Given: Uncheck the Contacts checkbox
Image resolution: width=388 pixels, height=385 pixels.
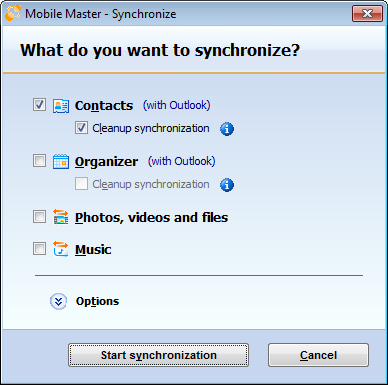Looking at the screenshot, I should pyautogui.click(x=39, y=105).
